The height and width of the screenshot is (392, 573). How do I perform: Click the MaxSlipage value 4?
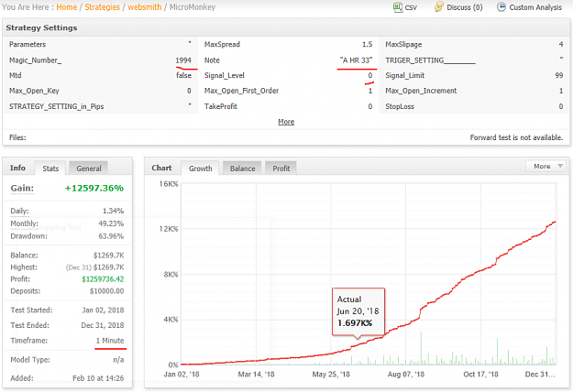coord(561,45)
